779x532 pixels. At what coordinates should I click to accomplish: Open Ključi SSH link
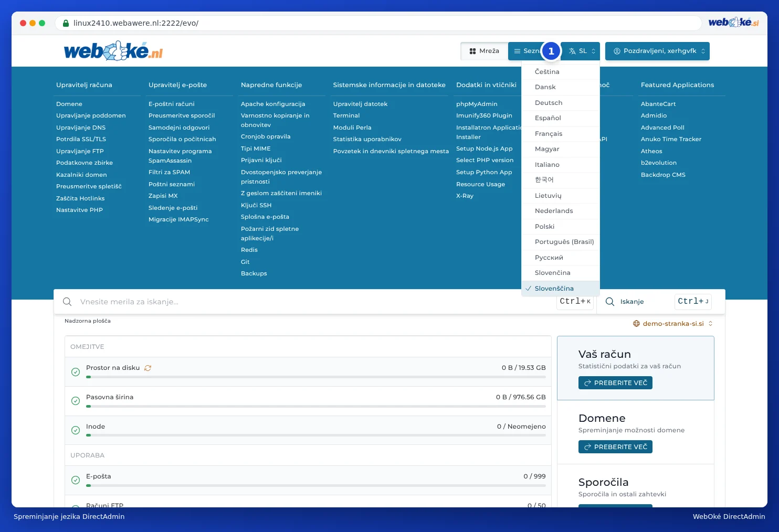pos(256,205)
